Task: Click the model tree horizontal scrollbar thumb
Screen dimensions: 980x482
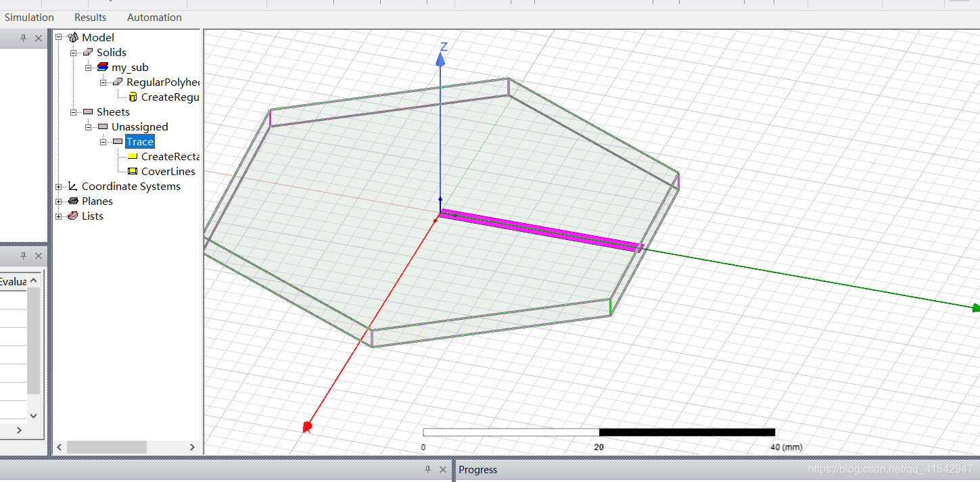Action: [x=107, y=447]
